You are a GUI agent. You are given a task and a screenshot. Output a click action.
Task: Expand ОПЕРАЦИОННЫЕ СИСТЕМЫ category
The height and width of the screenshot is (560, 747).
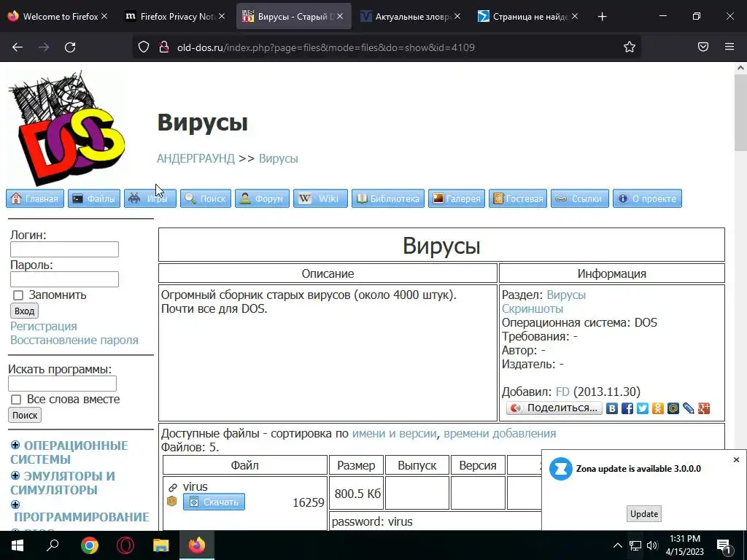pos(15,445)
